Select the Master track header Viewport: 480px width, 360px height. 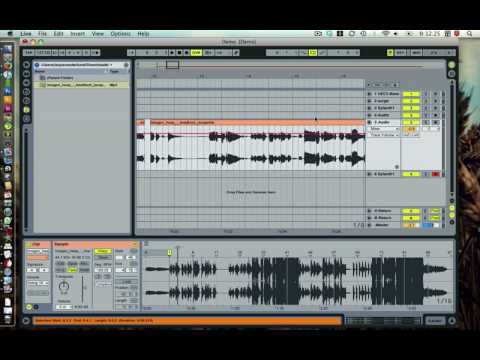(382, 225)
